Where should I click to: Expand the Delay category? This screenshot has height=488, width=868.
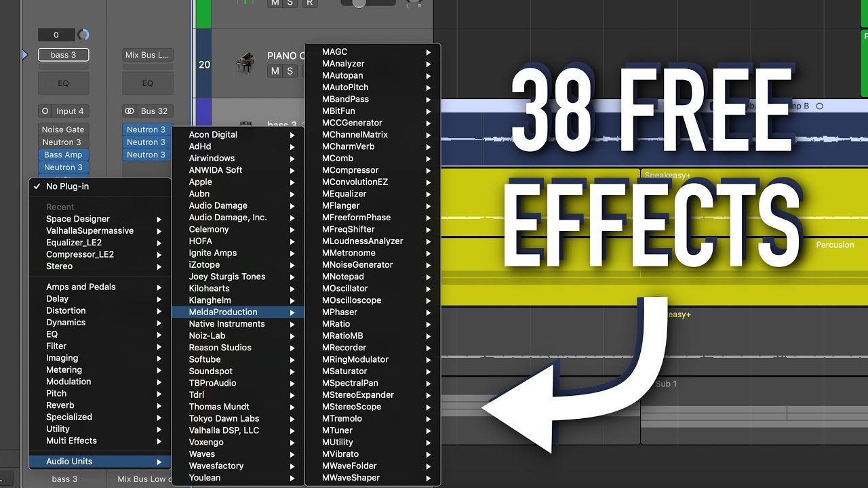pos(100,299)
